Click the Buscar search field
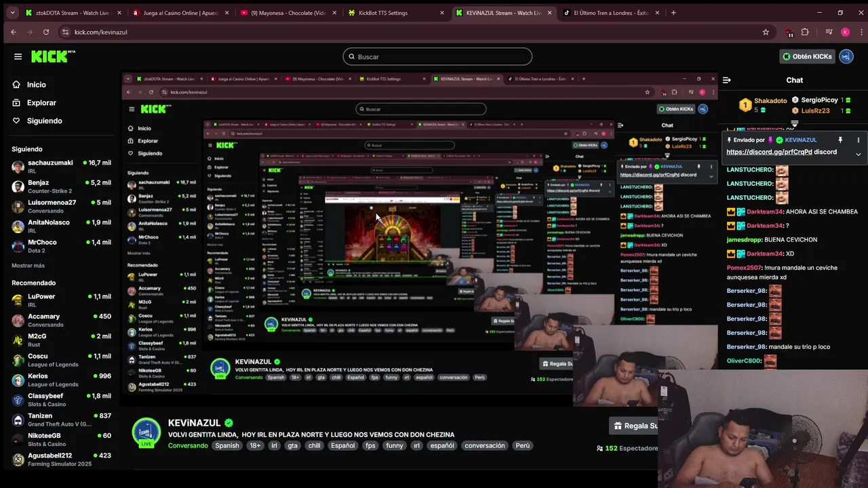Image resolution: width=868 pixels, height=488 pixels. tap(437, 57)
